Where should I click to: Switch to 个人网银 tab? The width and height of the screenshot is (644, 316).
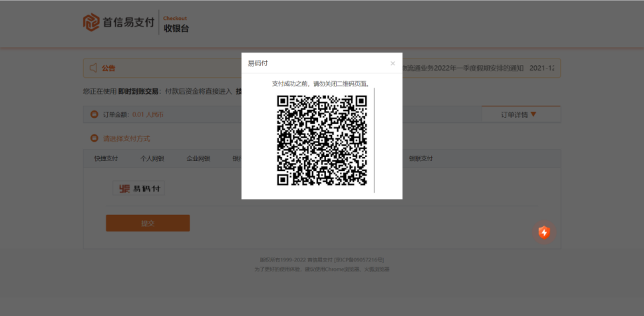152,158
